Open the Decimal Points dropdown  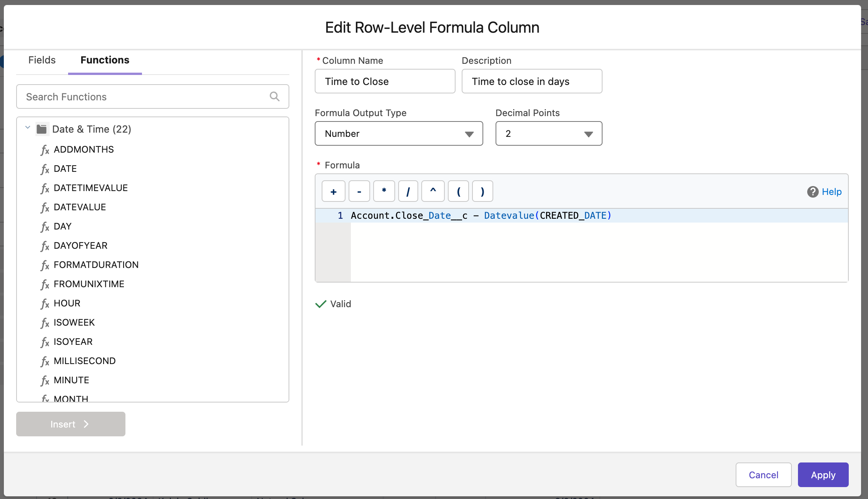(x=548, y=134)
